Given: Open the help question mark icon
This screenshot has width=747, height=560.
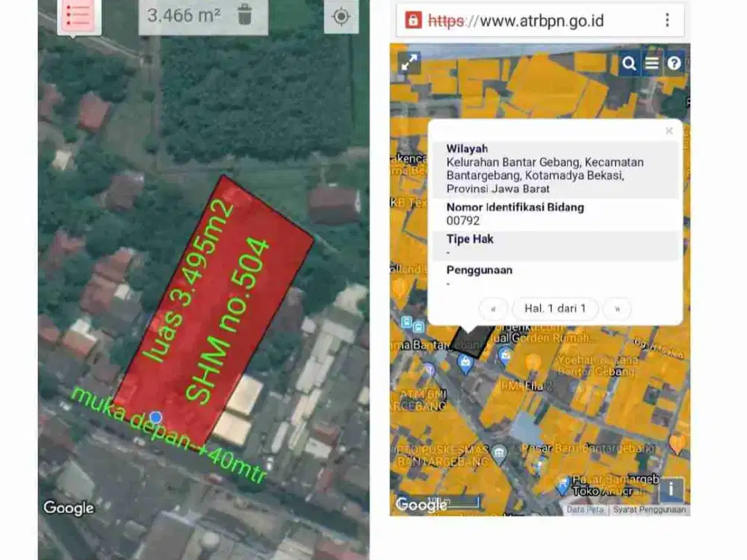Looking at the screenshot, I should pos(675,63).
